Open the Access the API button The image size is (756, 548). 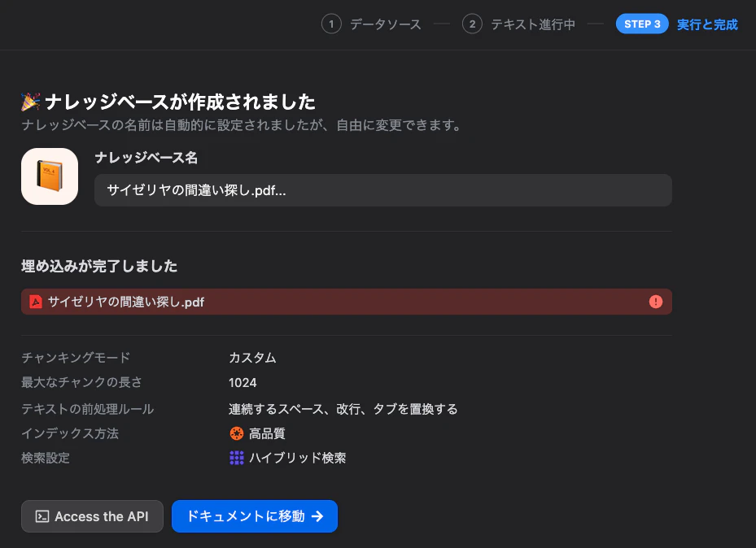pyautogui.click(x=92, y=516)
